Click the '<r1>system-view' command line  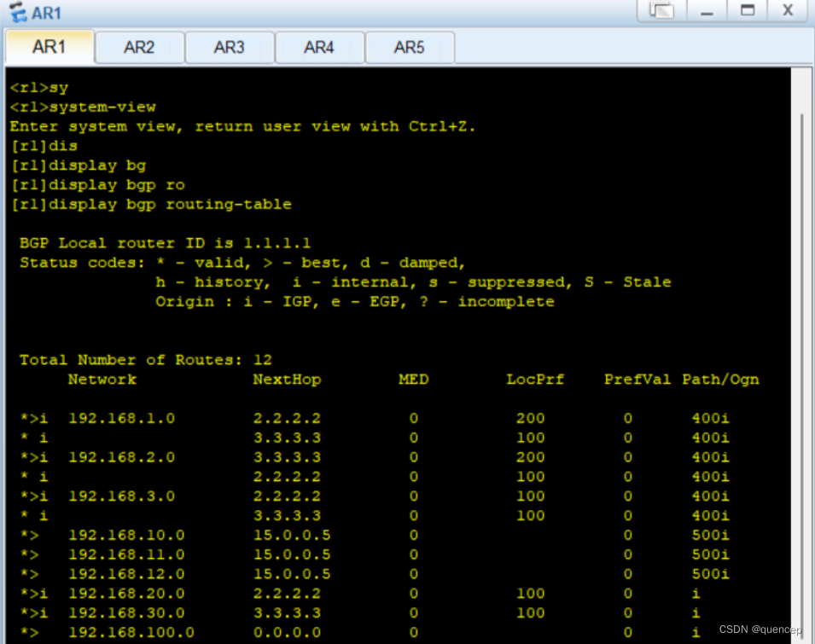(x=83, y=107)
